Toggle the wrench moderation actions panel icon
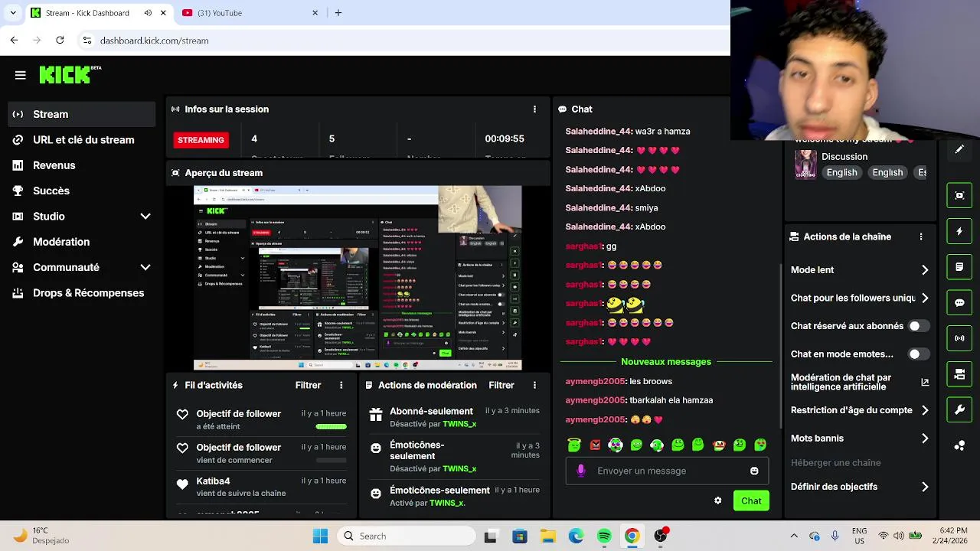This screenshot has height=551, width=980. [x=959, y=409]
